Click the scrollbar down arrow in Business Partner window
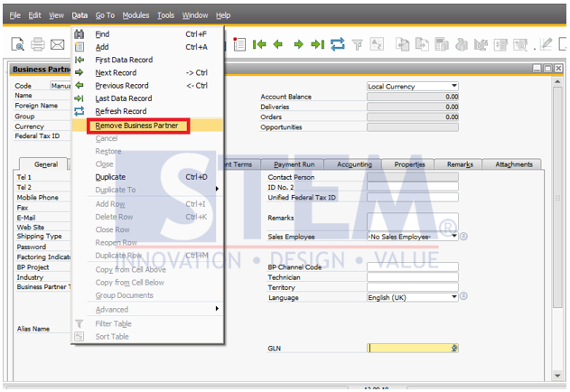 [557, 375]
